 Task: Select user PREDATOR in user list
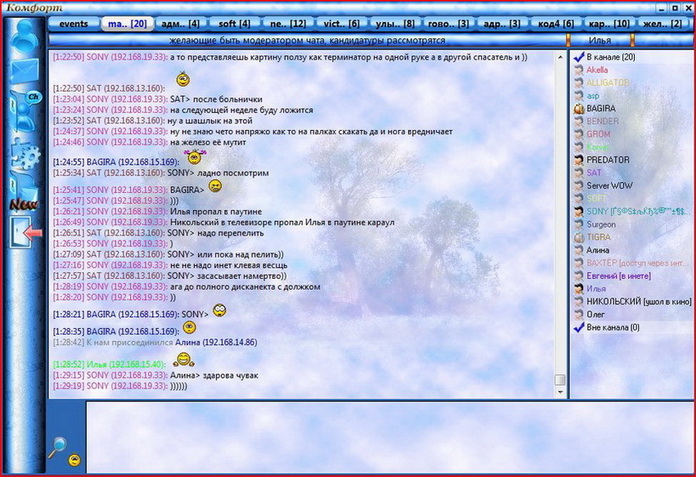(607, 160)
